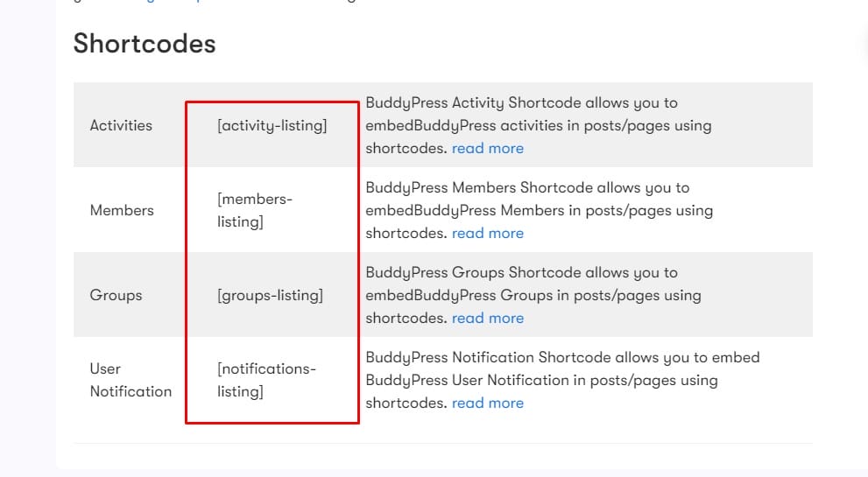
Task: Click the "Shortcodes" section heading
Action: tap(145, 43)
